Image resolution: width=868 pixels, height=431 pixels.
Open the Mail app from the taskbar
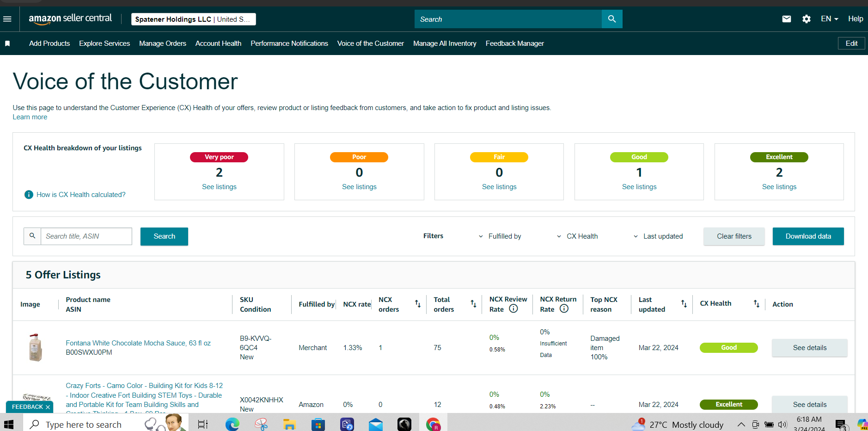[x=376, y=425]
